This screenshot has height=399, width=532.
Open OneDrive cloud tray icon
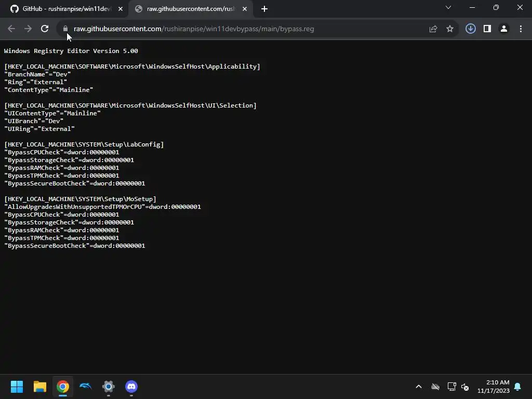pyautogui.click(x=435, y=387)
